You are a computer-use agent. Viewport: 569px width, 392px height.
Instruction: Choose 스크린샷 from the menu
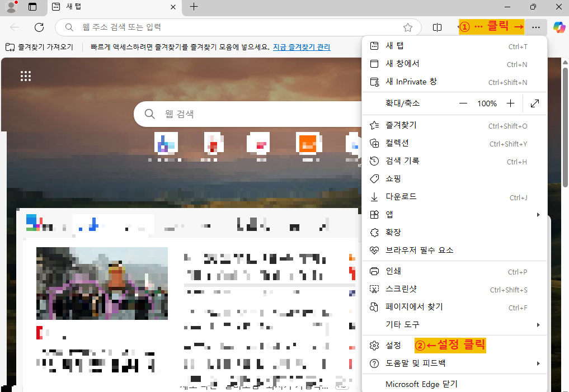point(454,289)
